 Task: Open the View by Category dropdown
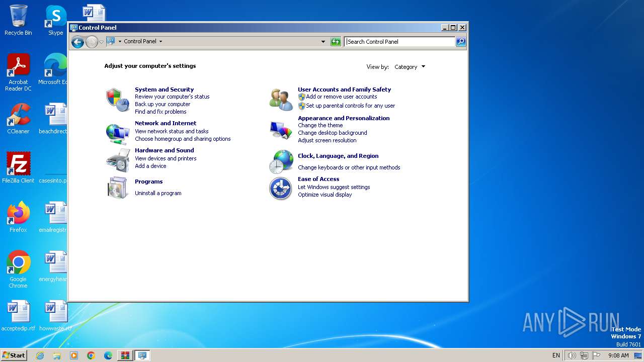410,67
